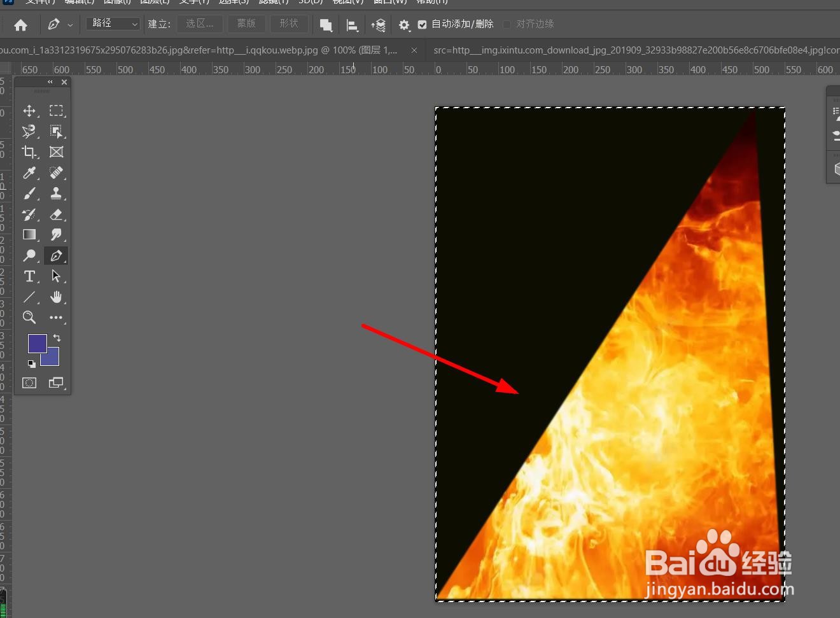Open the 3D cube panel icon at right
Viewport: 840px width, 618px height.
point(836,169)
